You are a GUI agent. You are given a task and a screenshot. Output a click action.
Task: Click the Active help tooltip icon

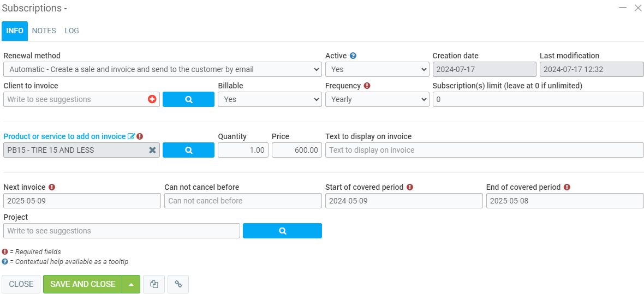(x=353, y=56)
